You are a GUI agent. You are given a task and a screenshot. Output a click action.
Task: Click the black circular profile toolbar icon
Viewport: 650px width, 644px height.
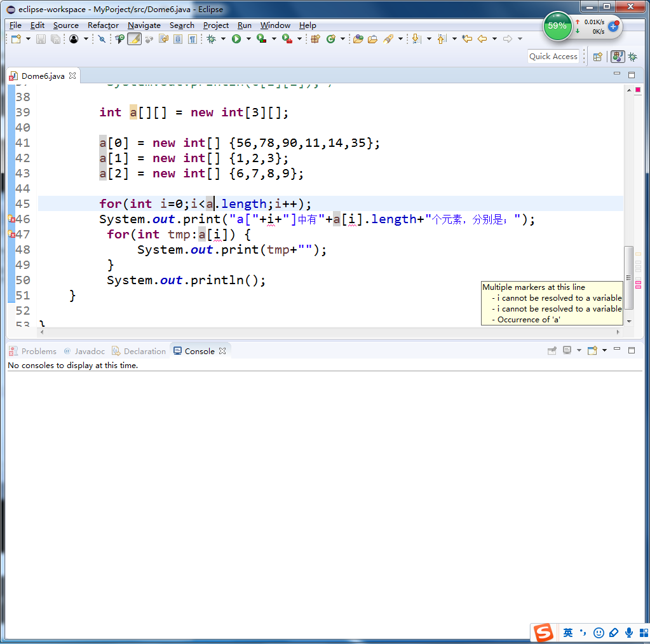coord(74,39)
